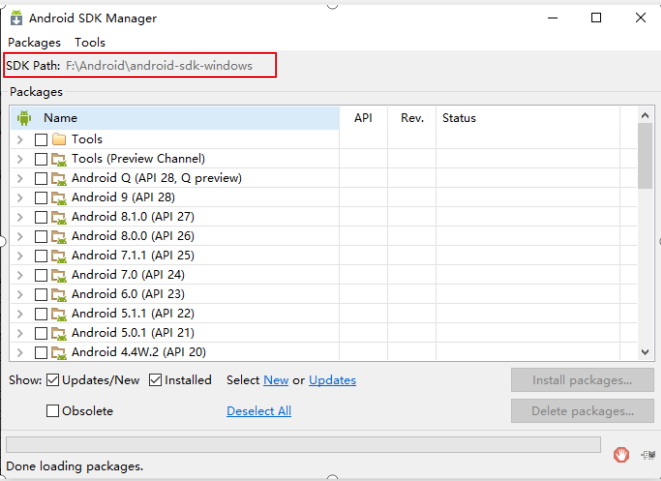Check the Android 5.1.1 (API 22) checkbox
The width and height of the screenshot is (661, 481).
(x=41, y=314)
